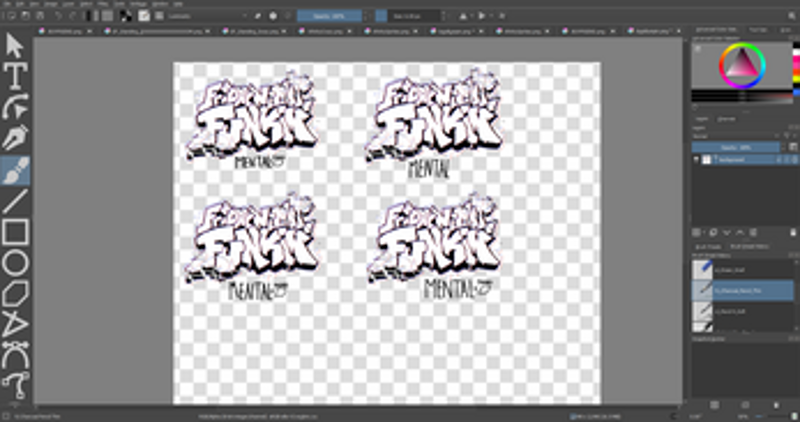Click the duplicate layer icon
Image resolution: width=800 pixels, height=422 pixels.
(x=713, y=233)
